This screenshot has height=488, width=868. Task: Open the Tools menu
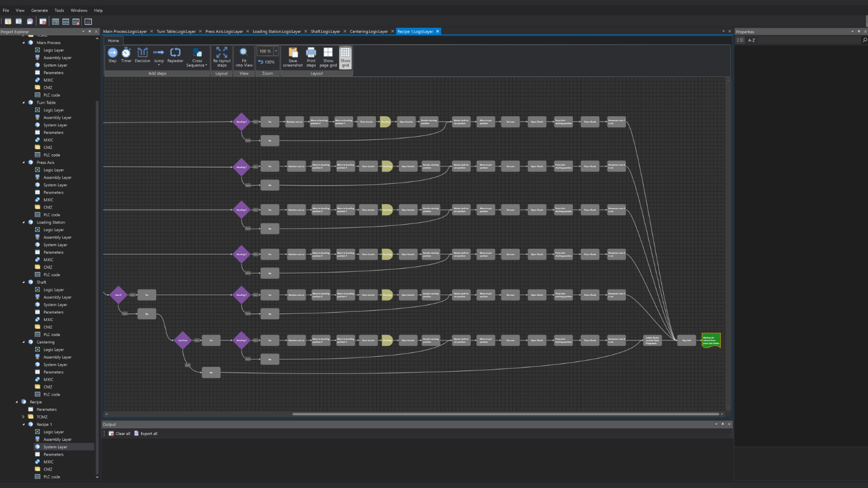coord(59,10)
